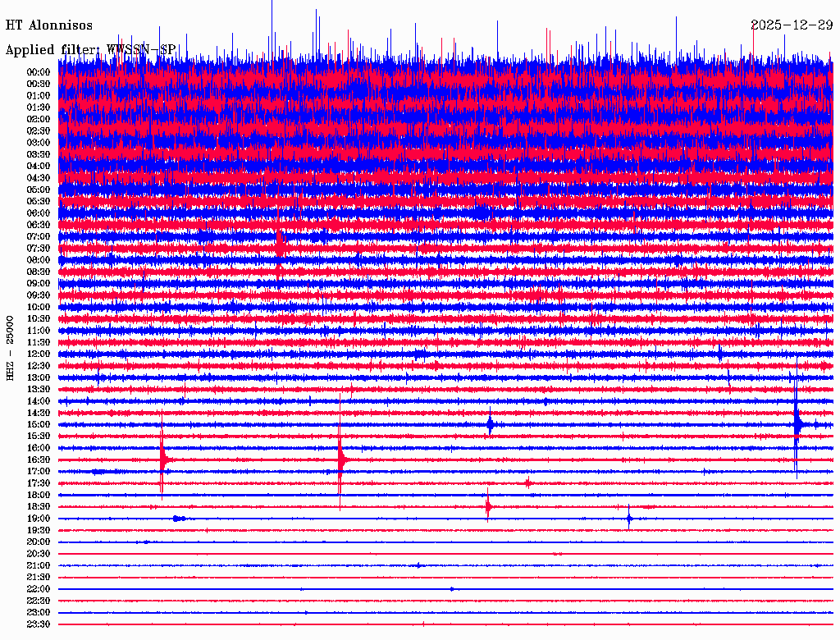This screenshot has width=840, height=640.
Task: Select the 15:00 time row label
Action: click(x=39, y=424)
